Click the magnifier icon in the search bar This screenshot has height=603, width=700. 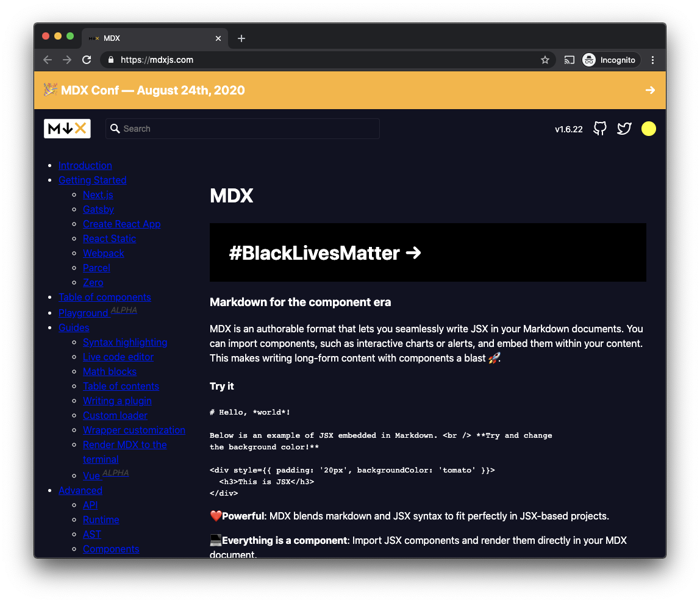(116, 129)
